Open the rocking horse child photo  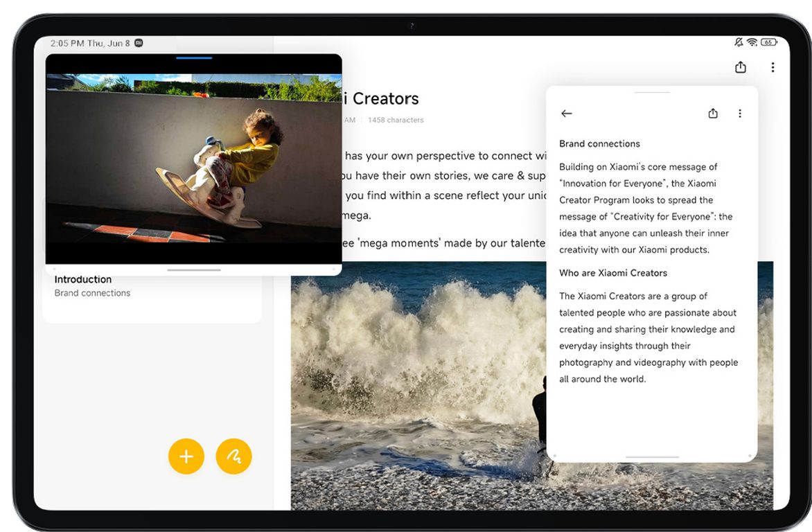coord(194,159)
